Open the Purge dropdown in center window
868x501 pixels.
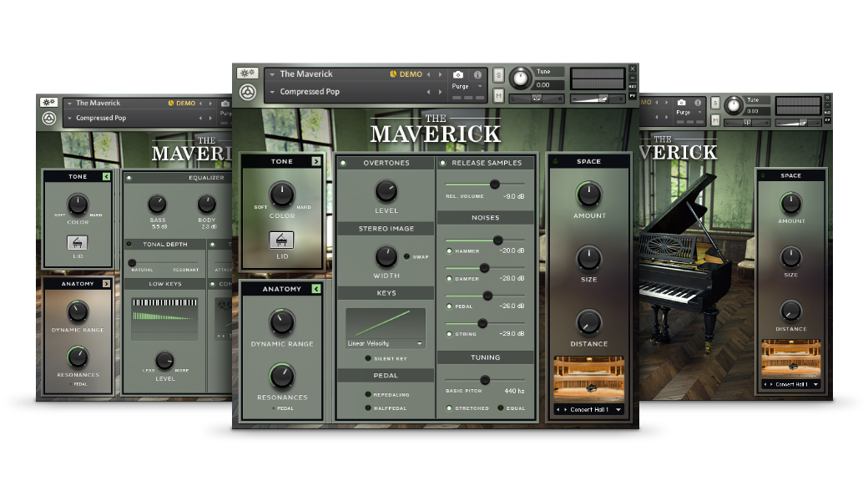point(479,86)
